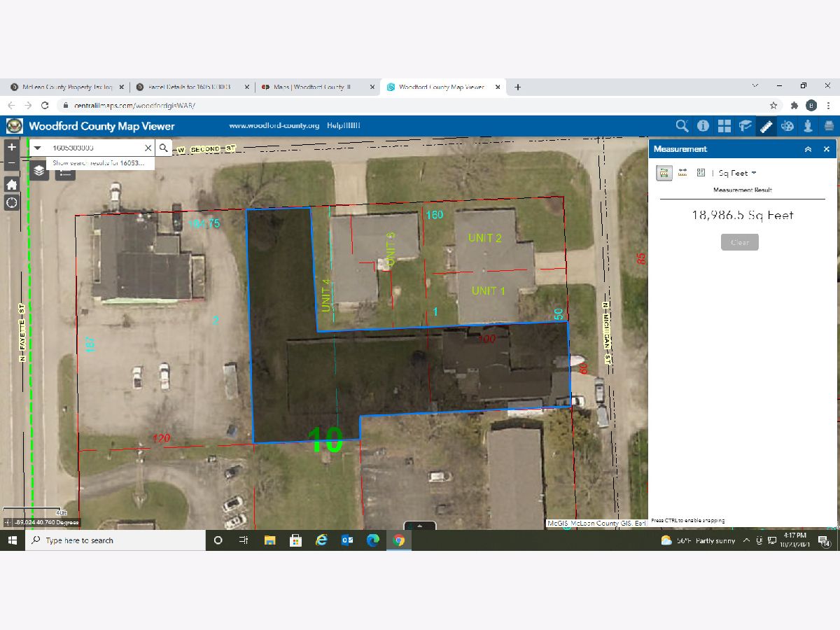This screenshot has height=630, width=840.
Task: Click the My Location target icon
Action: click(x=12, y=203)
